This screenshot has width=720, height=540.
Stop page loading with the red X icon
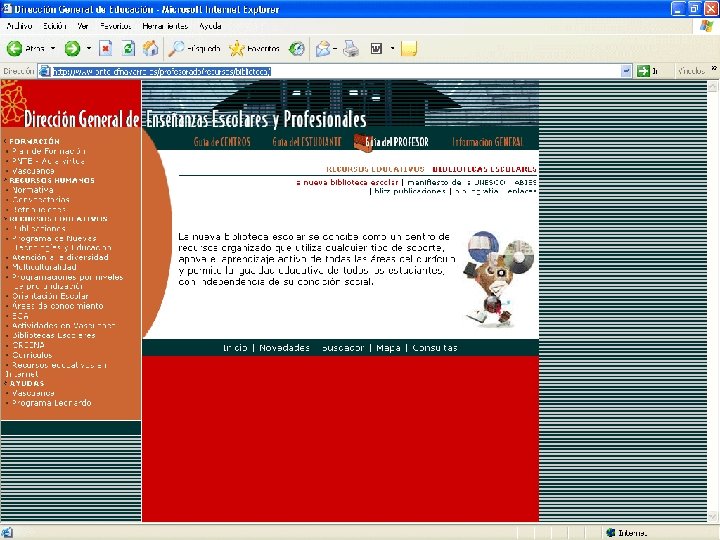pos(106,48)
